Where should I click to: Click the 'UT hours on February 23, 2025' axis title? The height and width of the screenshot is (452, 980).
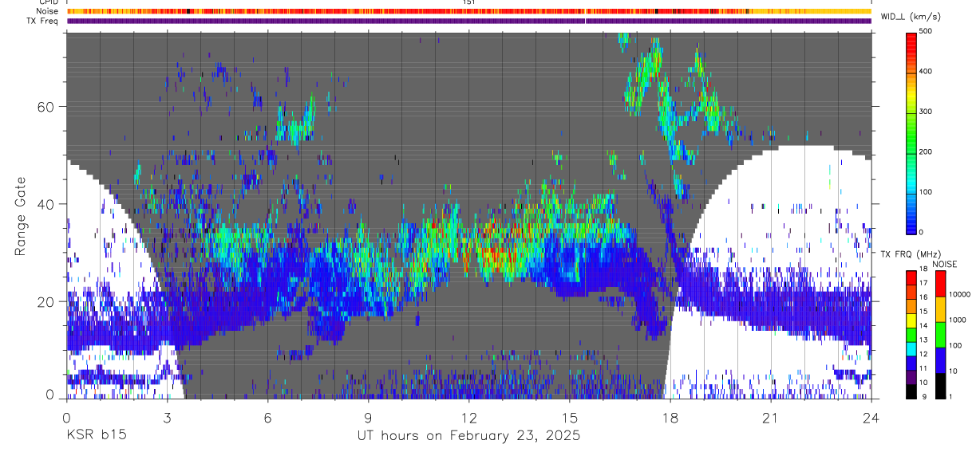[468, 437]
